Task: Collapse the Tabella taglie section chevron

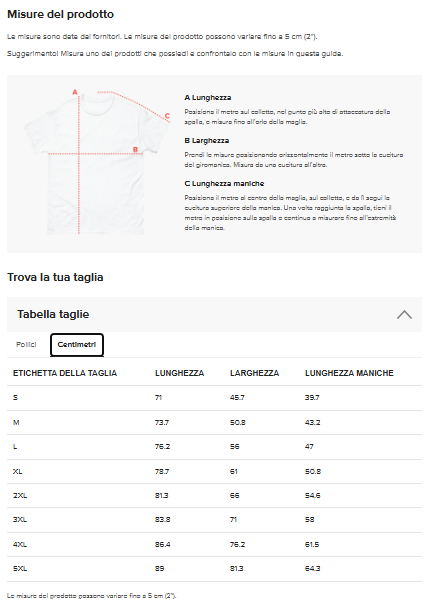Action: (x=404, y=315)
